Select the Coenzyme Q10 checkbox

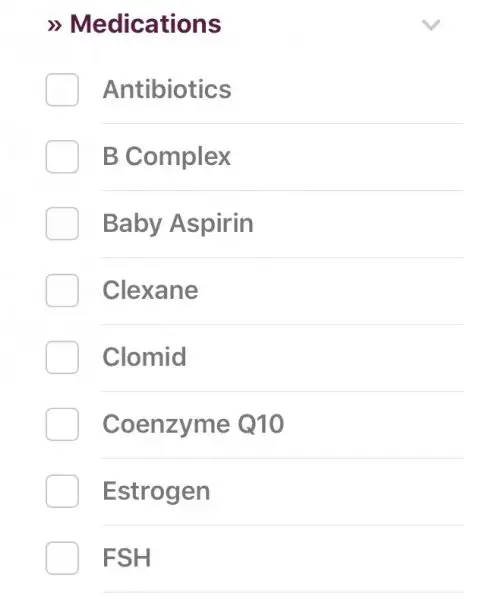[x=62, y=424]
